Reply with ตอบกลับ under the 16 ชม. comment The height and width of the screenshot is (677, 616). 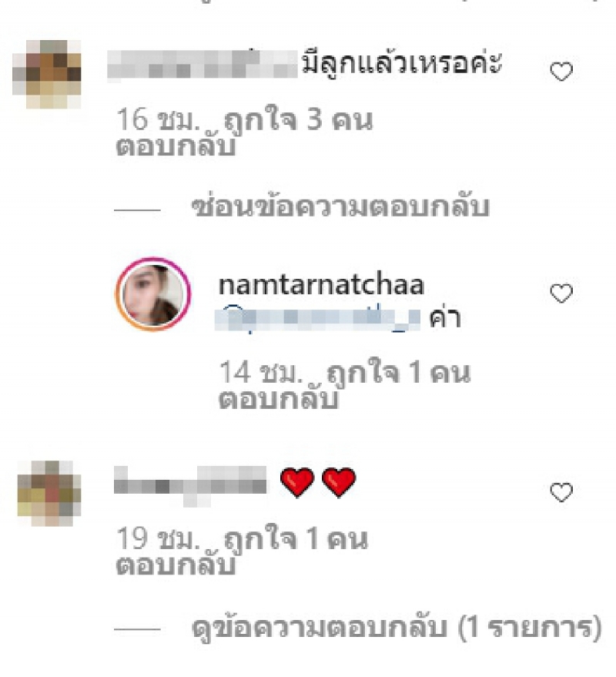pyautogui.click(x=176, y=146)
